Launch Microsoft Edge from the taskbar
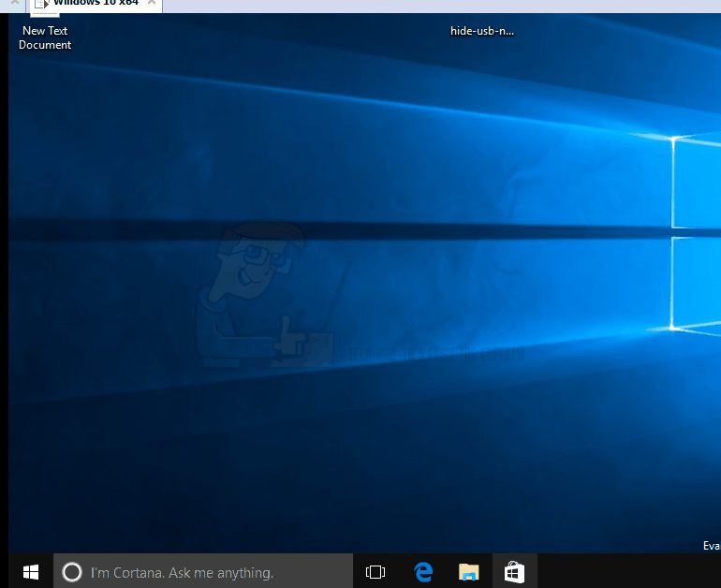This screenshot has width=721, height=588. (423, 571)
